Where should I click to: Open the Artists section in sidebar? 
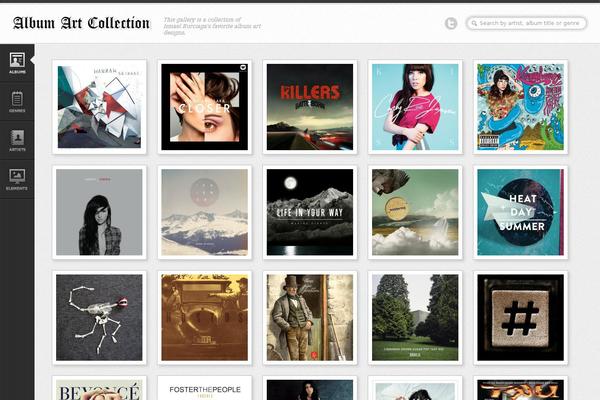pyautogui.click(x=17, y=140)
